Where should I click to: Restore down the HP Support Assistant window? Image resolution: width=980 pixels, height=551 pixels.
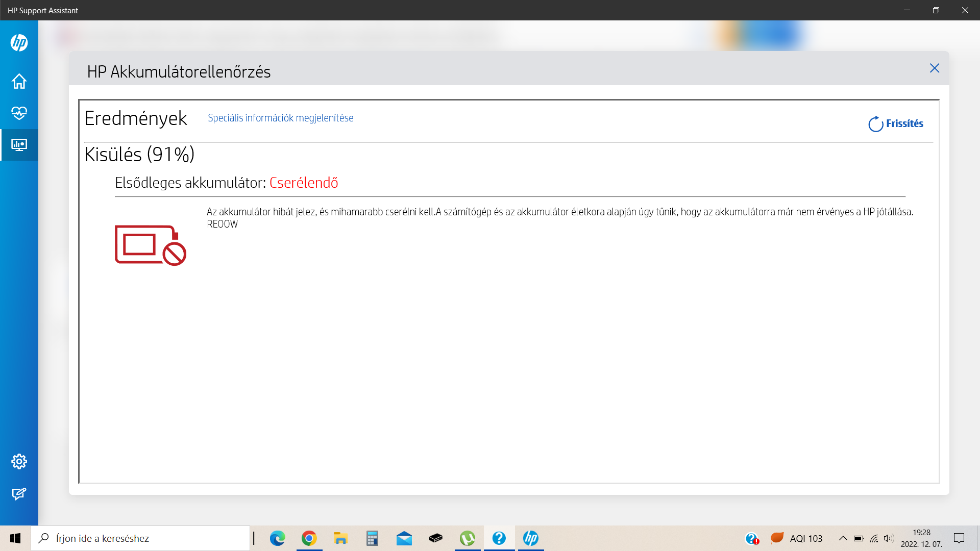(936, 10)
